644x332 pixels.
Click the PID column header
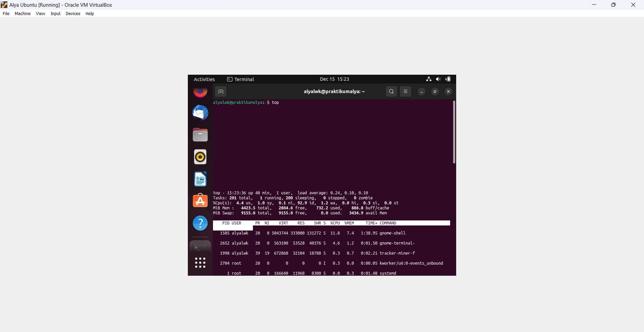coord(226,223)
